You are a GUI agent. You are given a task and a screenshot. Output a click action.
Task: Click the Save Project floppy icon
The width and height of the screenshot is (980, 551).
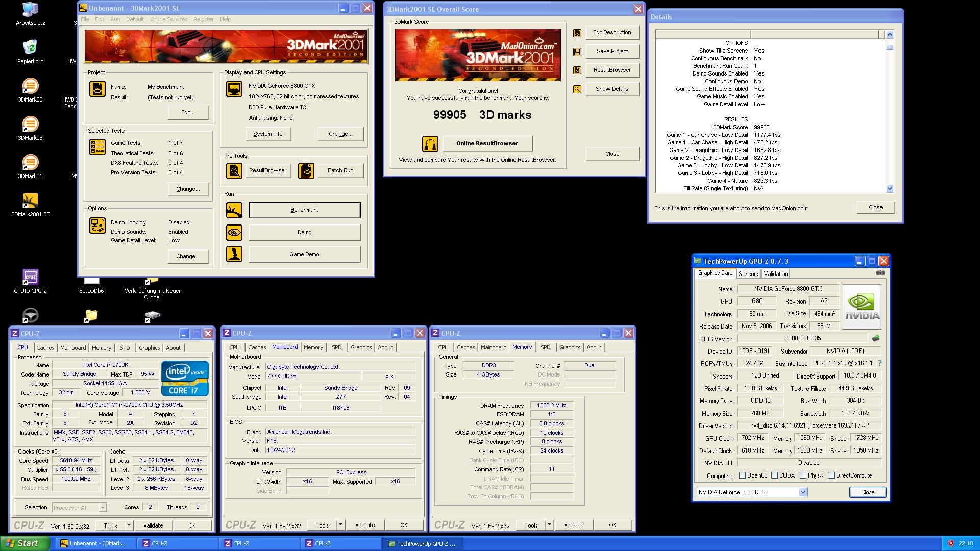coord(577,52)
